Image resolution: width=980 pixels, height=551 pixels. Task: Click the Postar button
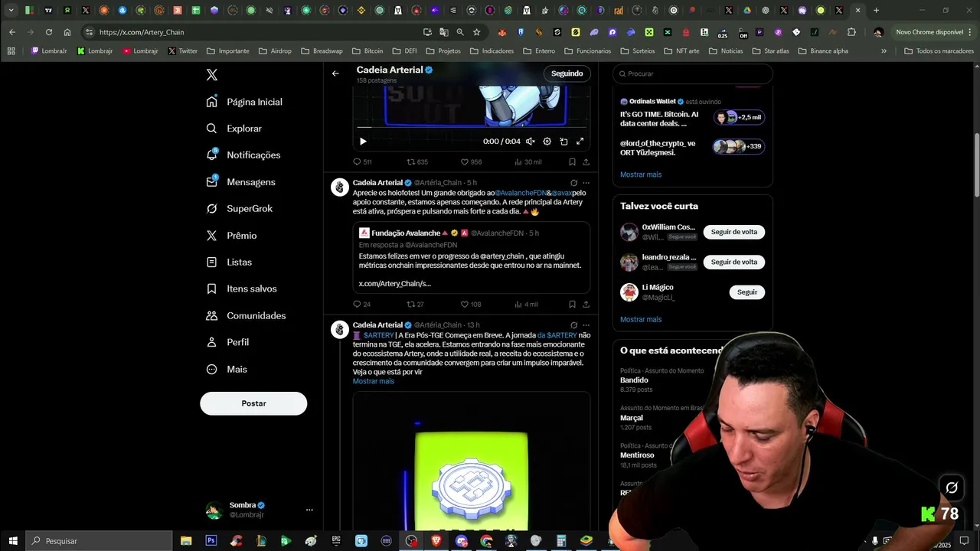pos(253,403)
